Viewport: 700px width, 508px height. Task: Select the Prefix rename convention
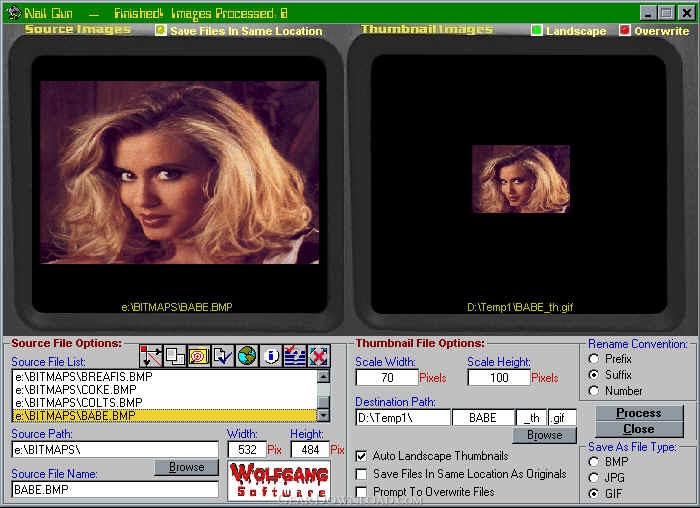(594, 359)
